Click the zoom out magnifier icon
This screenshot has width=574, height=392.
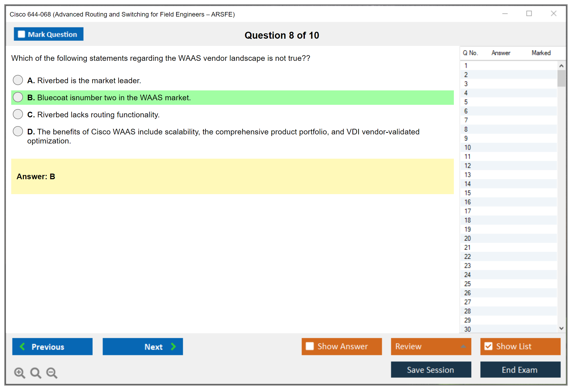[52, 373]
